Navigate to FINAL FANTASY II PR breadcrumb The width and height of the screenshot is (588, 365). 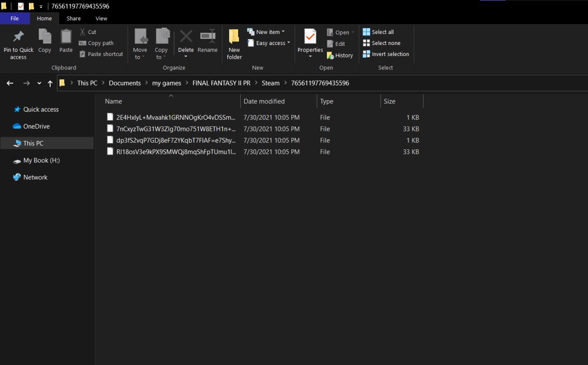click(x=221, y=83)
